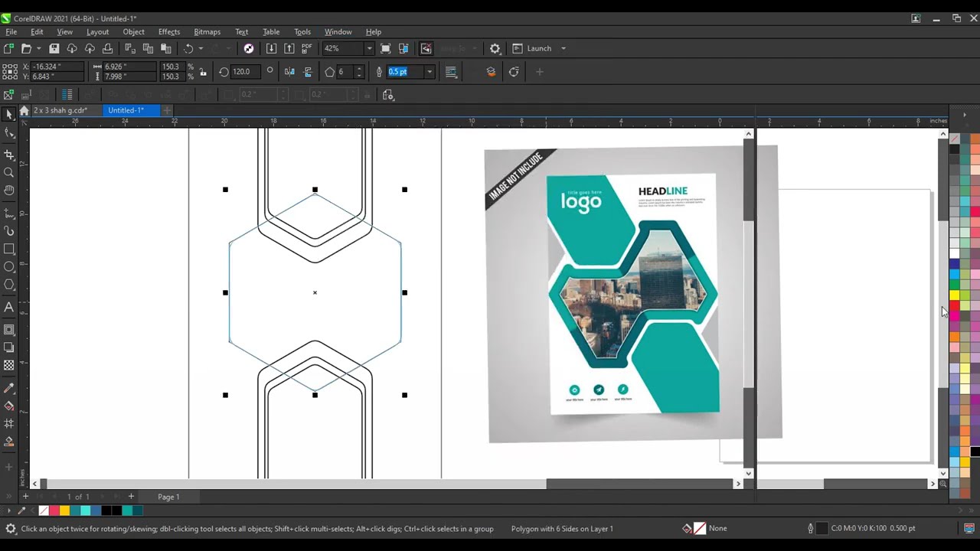The height and width of the screenshot is (551, 980).
Task: Click Undo arrow button
Action: pyautogui.click(x=188, y=48)
